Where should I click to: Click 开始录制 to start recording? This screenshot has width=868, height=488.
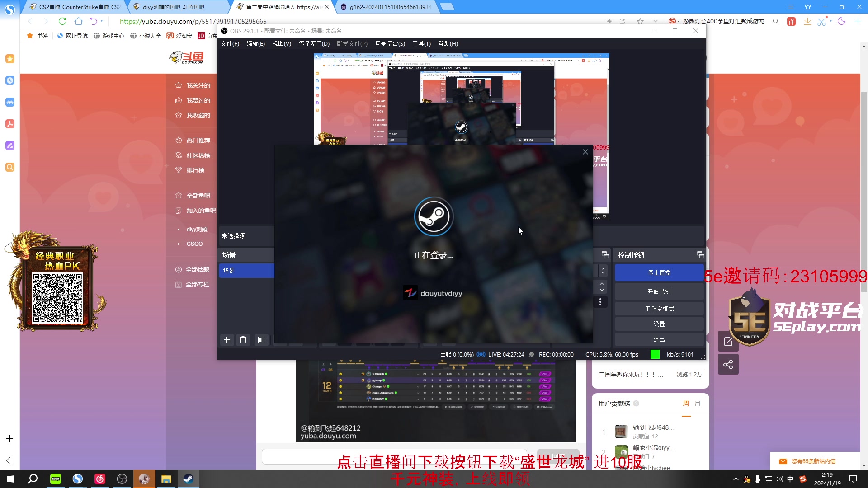click(x=659, y=291)
